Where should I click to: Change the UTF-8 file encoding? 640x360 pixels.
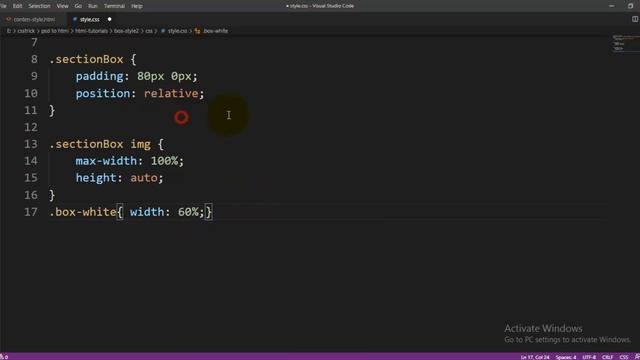point(589,357)
